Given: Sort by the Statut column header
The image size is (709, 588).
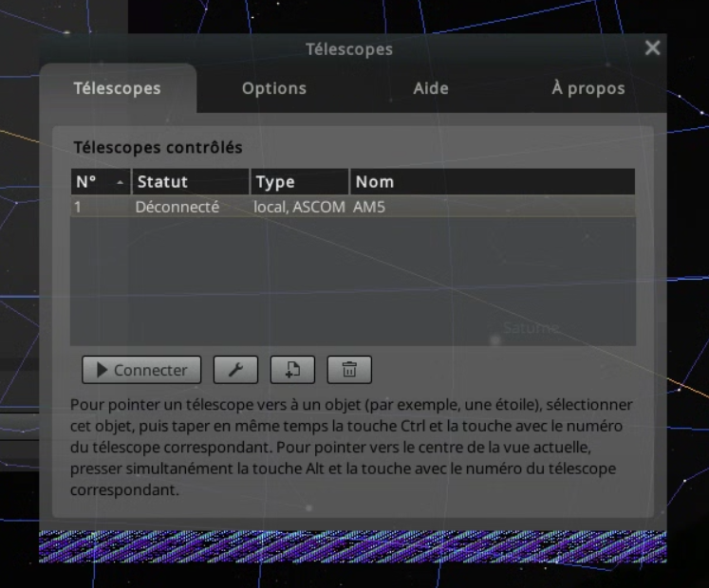Looking at the screenshot, I should (x=191, y=182).
